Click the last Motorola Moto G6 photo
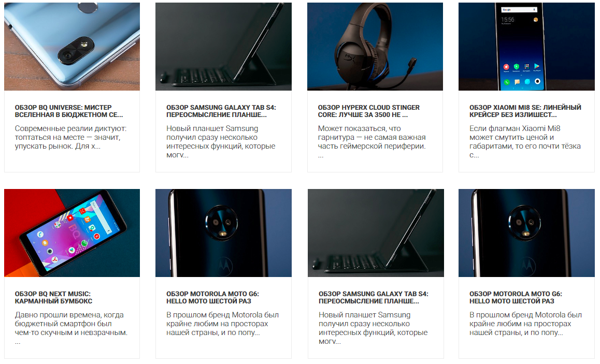The height and width of the screenshot is (364, 600). pyautogui.click(x=526, y=233)
